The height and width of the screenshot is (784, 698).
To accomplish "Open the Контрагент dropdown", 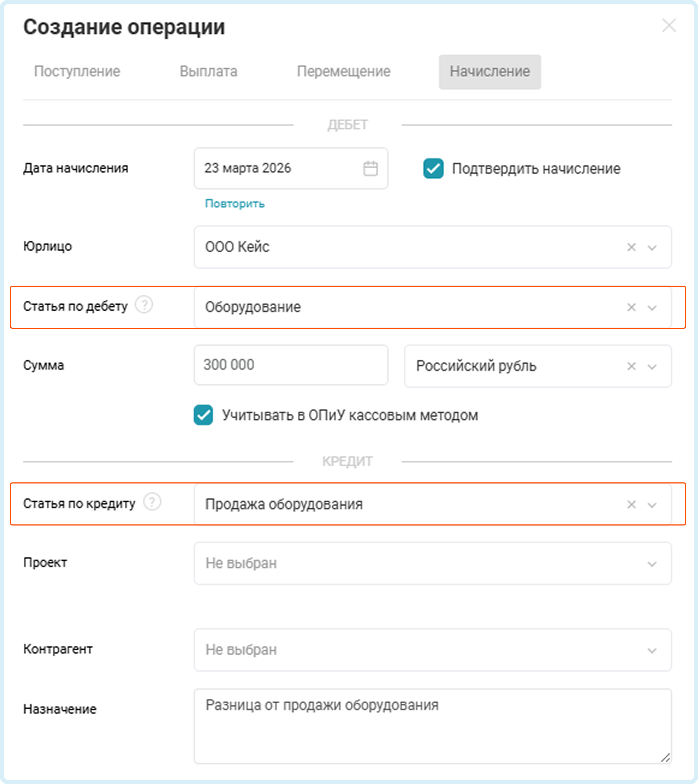I will pos(432,650).
